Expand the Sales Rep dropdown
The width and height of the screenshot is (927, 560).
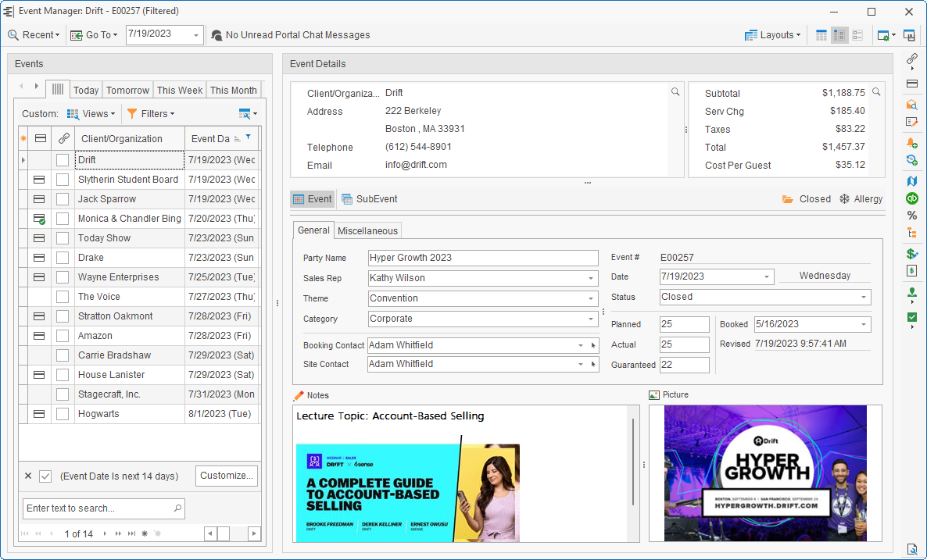[591, 278]
